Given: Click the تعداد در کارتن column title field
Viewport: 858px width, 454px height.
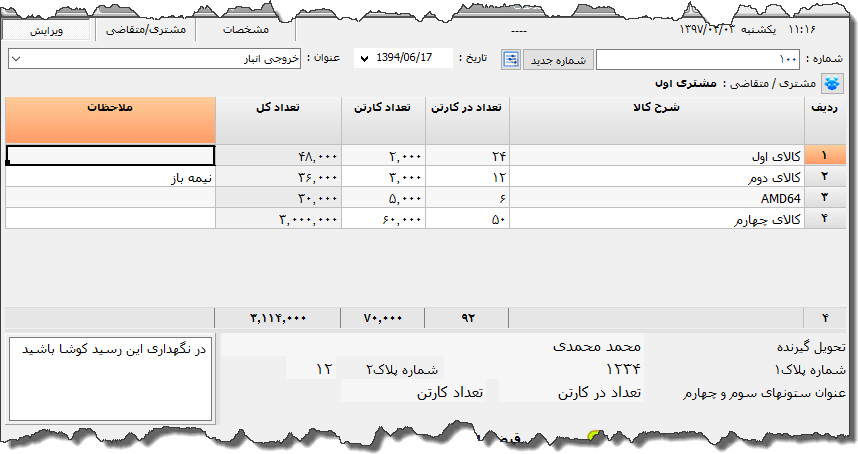Looking at the screenshot, I should pyautogui.click(x=572, y=392).
